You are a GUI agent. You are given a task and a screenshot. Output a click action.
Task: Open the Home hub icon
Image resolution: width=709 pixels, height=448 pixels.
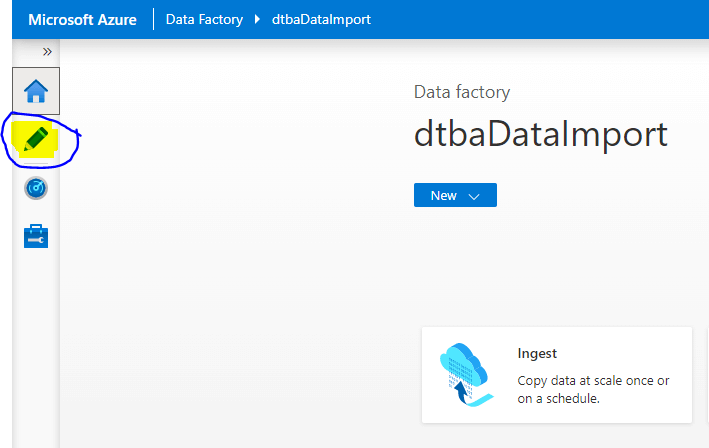point(36,92)
